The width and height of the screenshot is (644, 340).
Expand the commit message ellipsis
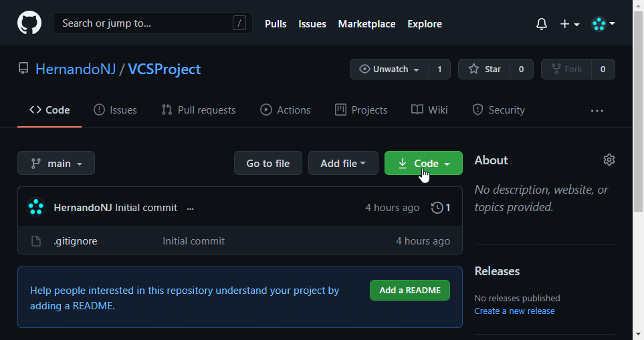click(191, 208)
